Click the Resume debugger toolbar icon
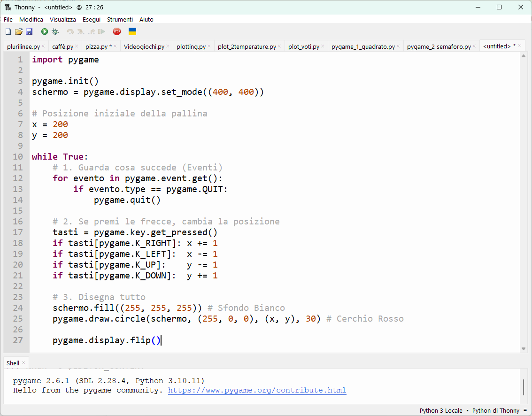Image resolution: width=532 pixels, height=416 pixels. point(101,31)
